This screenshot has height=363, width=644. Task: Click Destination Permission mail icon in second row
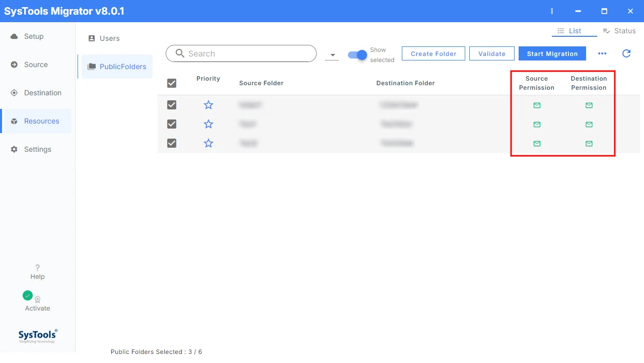coord(589,125)
